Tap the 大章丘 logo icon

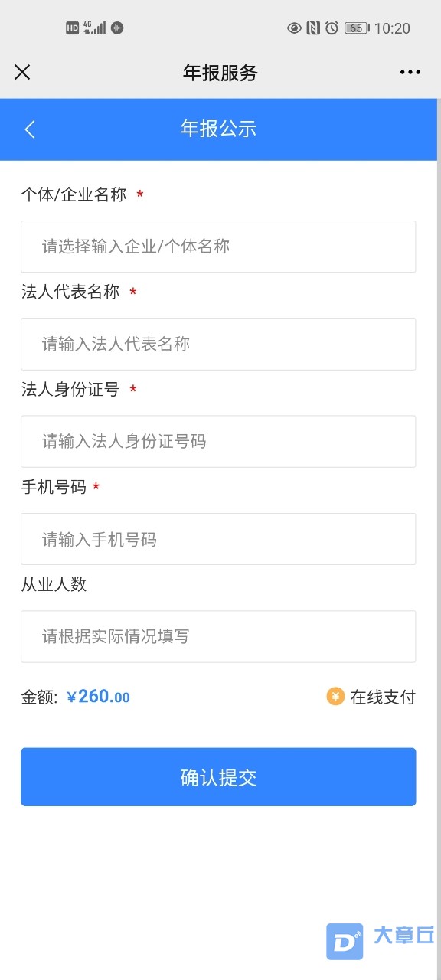[345, 942]
